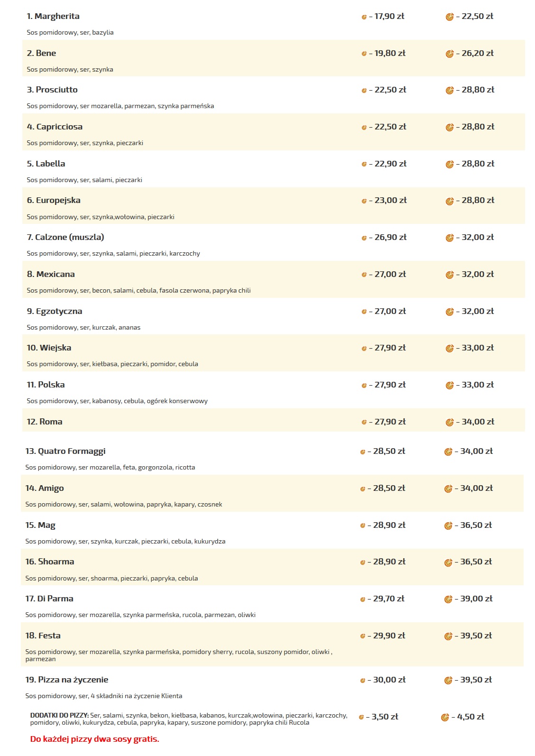Click the Prosciutto pizza name
535x756 pixels.
(52, 90)
